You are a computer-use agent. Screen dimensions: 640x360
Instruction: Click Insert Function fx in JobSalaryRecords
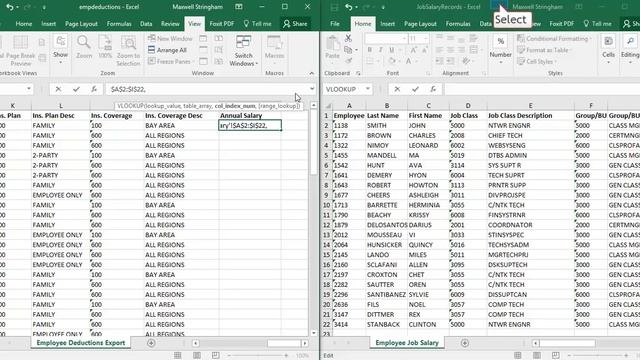click(433, 89)
